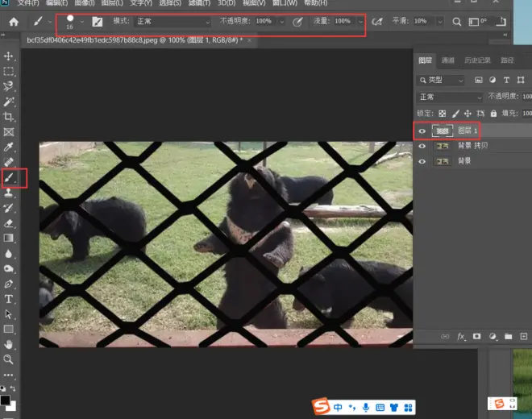Expand the 流量 flow slider dropdown

tap(360, 22)
